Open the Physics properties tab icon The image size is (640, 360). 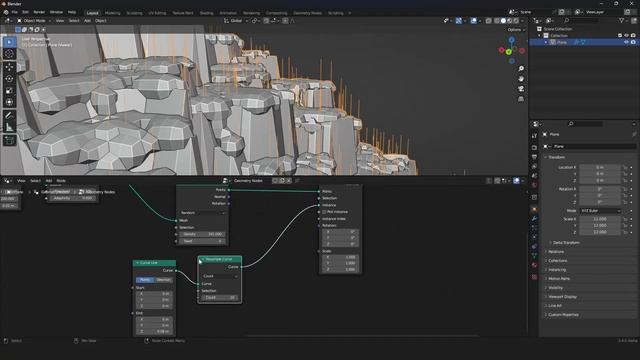(534, 238)
